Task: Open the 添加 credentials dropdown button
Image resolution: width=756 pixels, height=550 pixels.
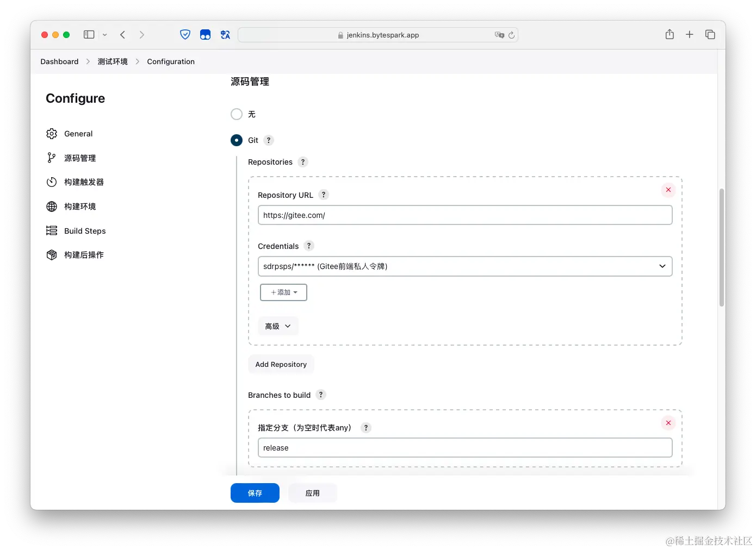Action: (x=283, y=292)
